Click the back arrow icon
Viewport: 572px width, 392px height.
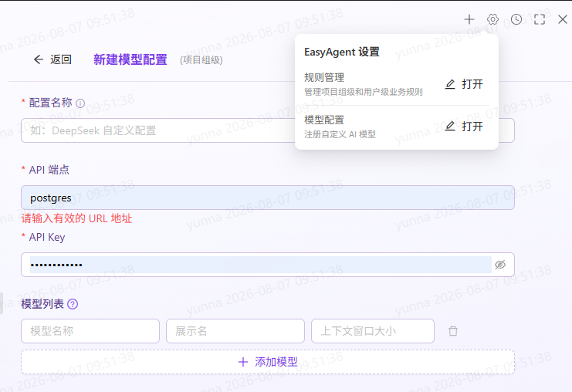tap(39, 59)
